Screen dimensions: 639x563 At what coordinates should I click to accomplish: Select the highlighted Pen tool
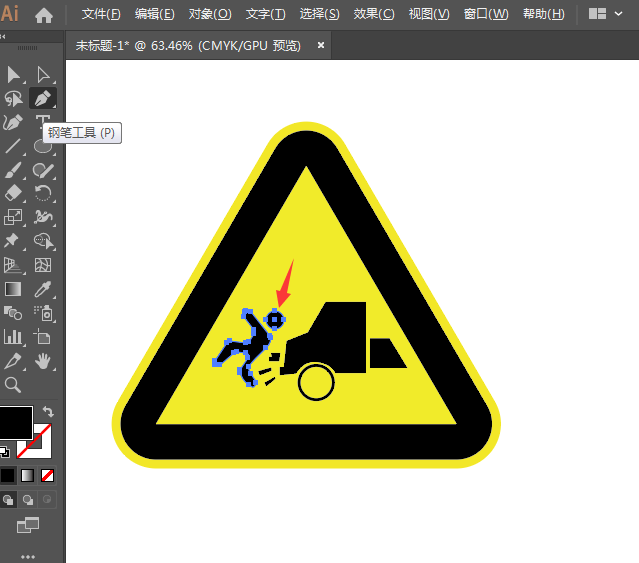coord(43,98)
